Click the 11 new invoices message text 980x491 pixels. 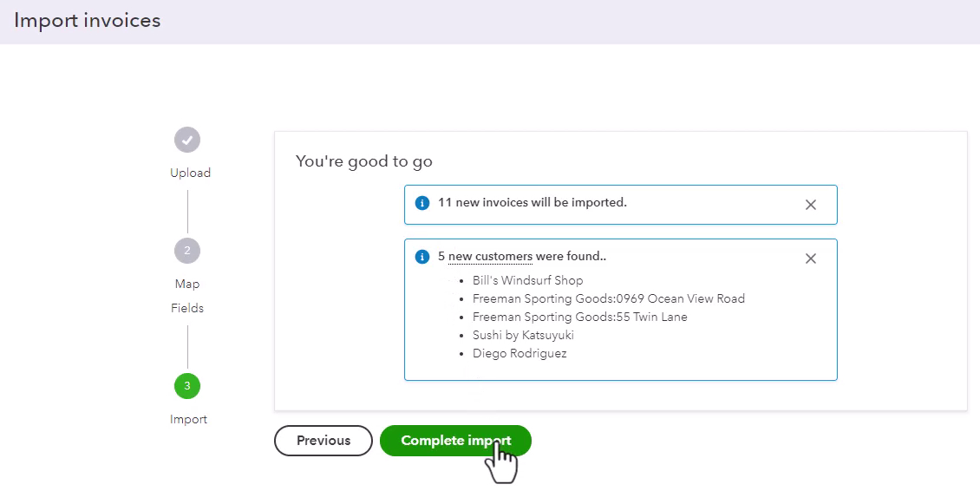[532, 203]
